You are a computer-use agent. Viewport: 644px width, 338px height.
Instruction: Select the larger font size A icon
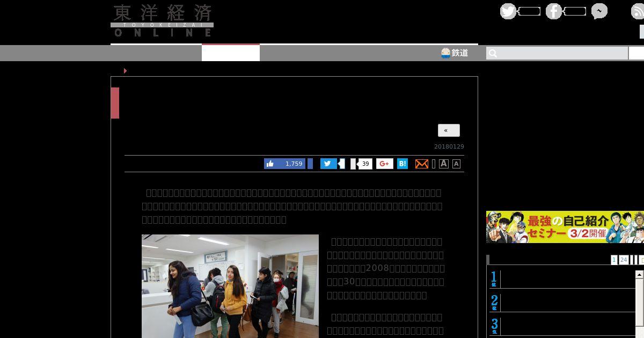(444, 164)
